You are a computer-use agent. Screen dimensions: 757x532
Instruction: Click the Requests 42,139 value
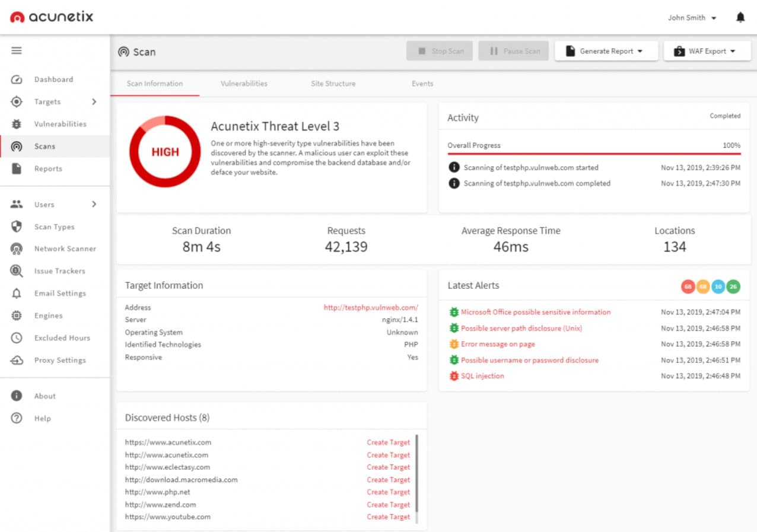click(x=346, y=247)
